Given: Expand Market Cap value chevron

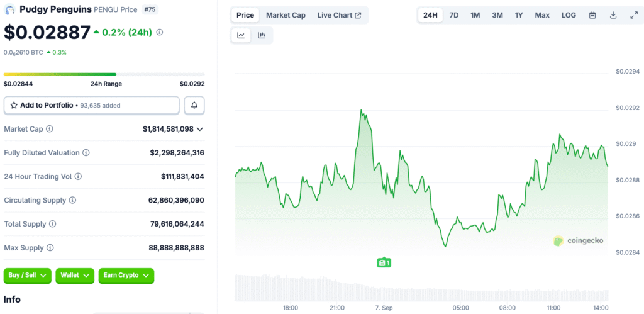Looking at the screenshot, I should [199, 129].
